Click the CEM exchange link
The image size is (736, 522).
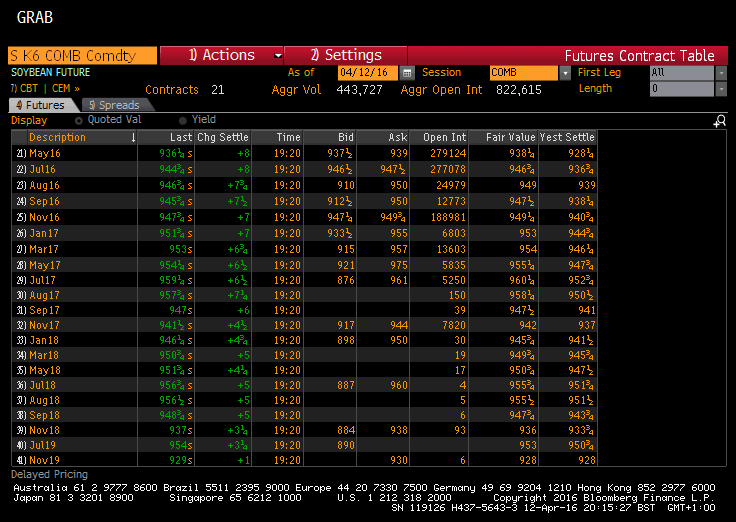[61, 88]
